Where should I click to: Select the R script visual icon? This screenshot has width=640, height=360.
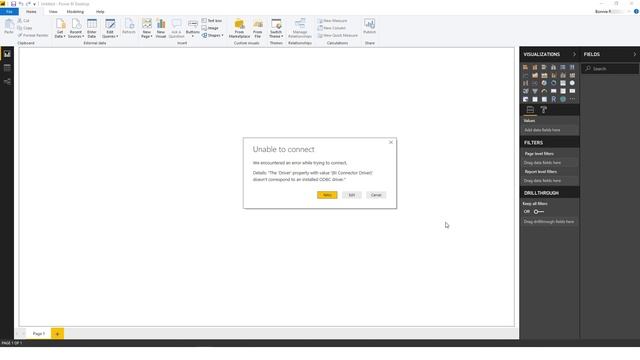[x=553, y=99]
